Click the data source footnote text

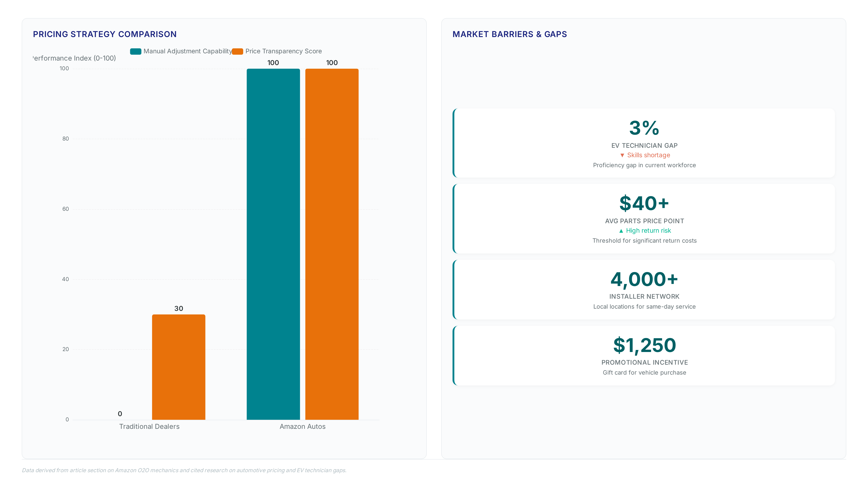click(x=184, y=470)
